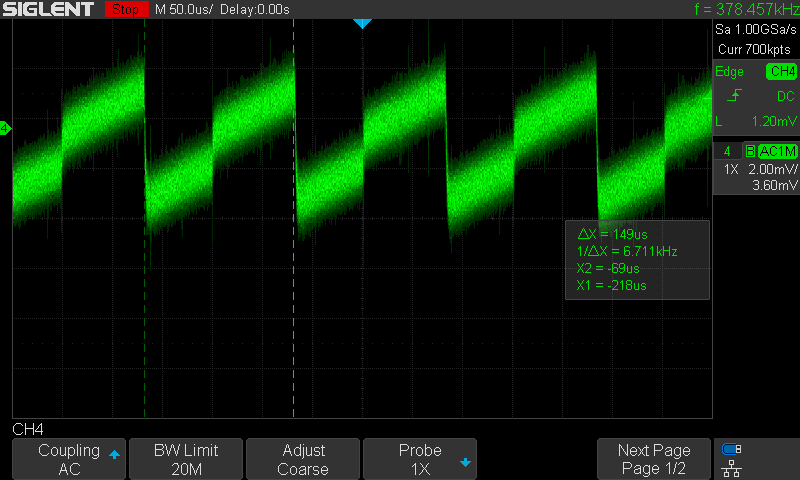The width and height of the screenshot is (800, 480).
Task: Click the red Stop run-state indicator
Action: point(126,9)
